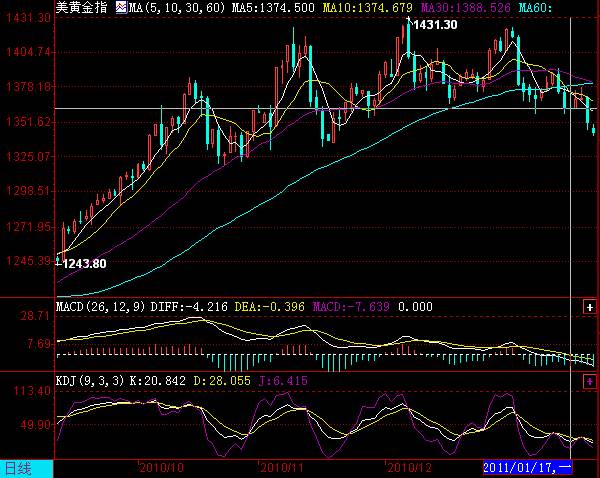Click the 1271.95 price axis label
The height and width of the screenshot is (478, 600).
click(28, 227)
